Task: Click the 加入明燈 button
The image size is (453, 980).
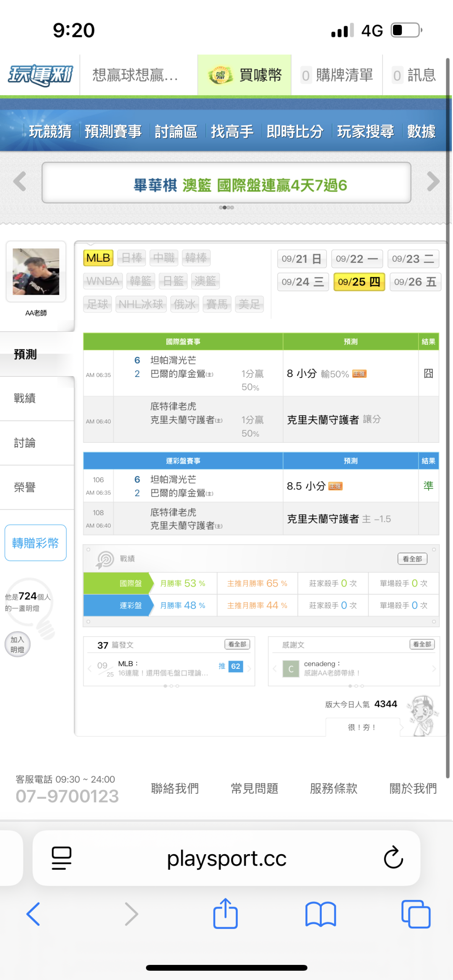Action: [17, 645]
